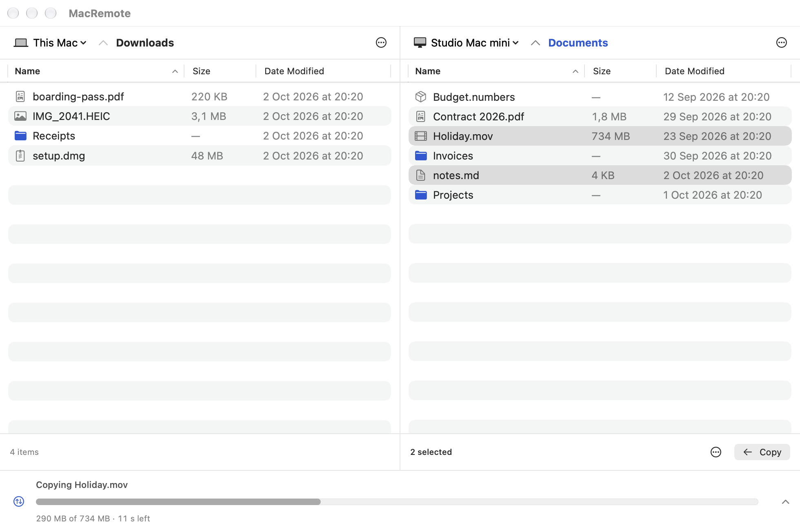Screen dimensions: 800x532
Task: Go up from Downloads to parent folder
Action: pyautogui.click(x=103, y=43)
